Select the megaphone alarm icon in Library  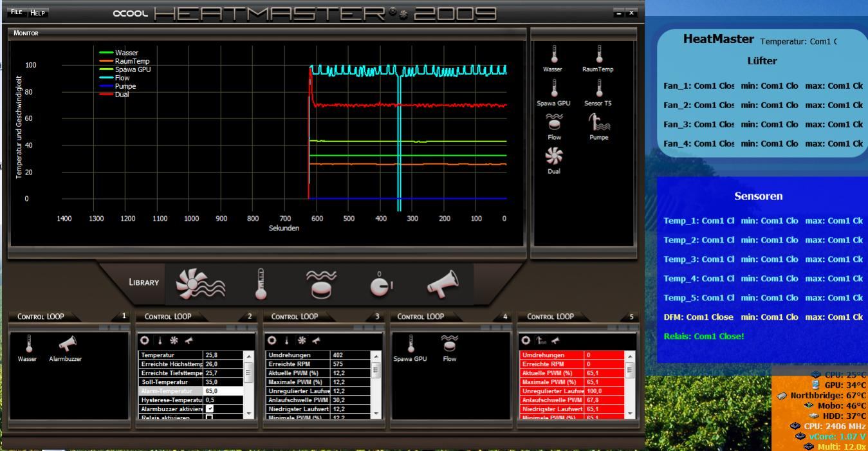[443, 283]
